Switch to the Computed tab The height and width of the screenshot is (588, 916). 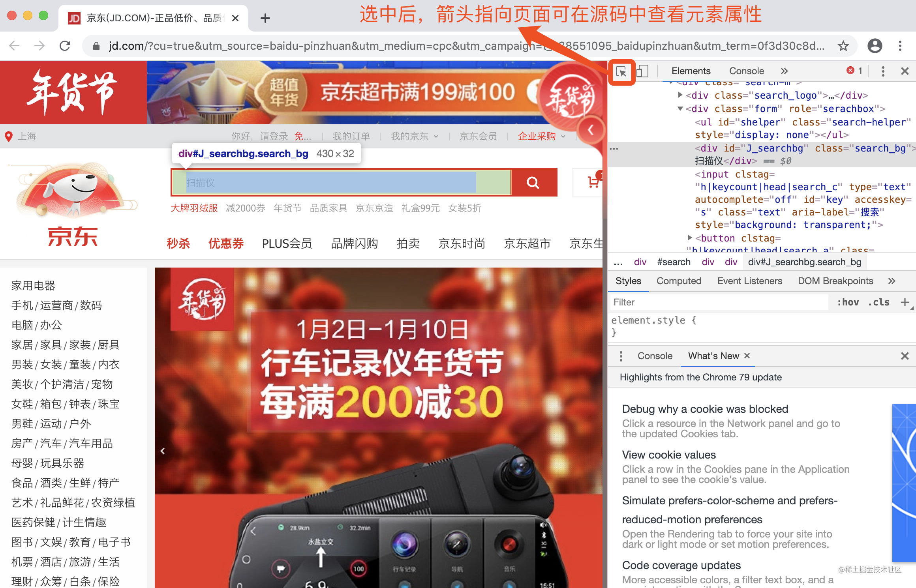click(x=679, y=281)
